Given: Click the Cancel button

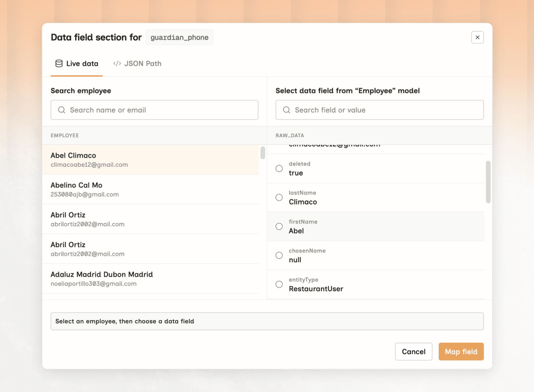Looking at the screenshot, I should 413,352.
